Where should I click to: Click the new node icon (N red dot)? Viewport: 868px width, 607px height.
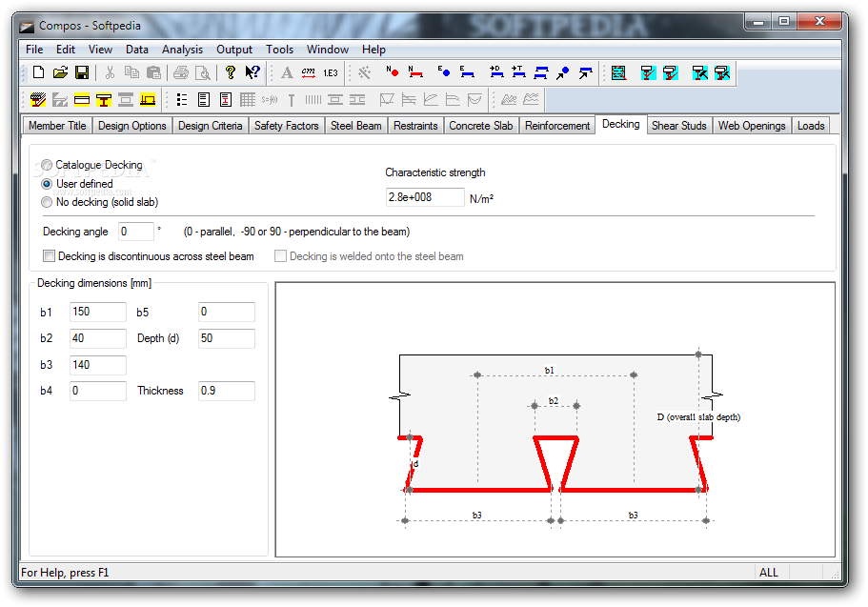click(x=393, y=72)
